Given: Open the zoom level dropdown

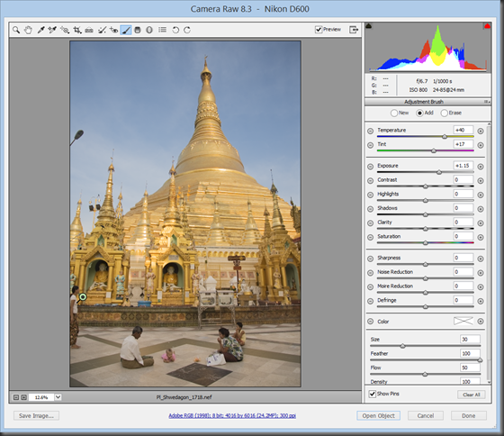Looking at the screenshot, I should pyautogui.click(x=58, y=397).
